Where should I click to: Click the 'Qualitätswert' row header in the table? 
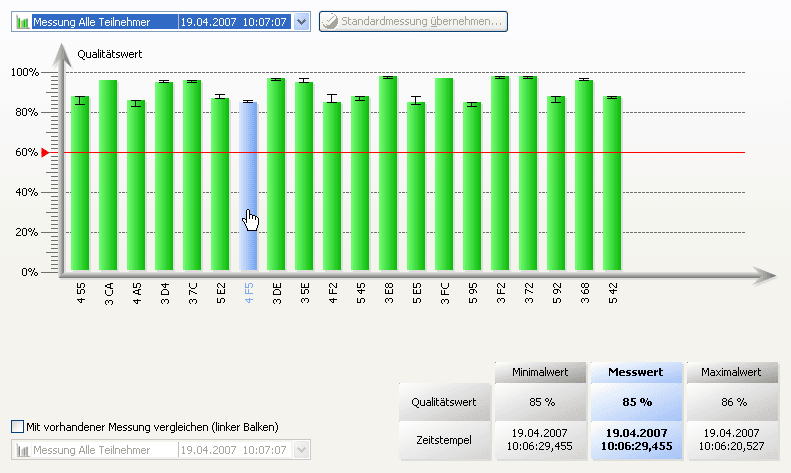(445, 402)
